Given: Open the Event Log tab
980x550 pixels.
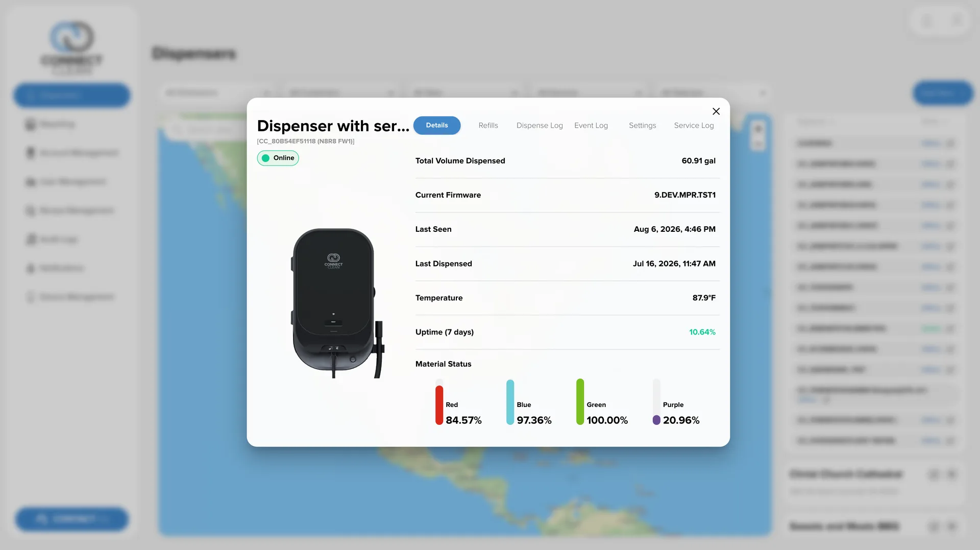Looking at the screenshot, I should tap(591, 126).
